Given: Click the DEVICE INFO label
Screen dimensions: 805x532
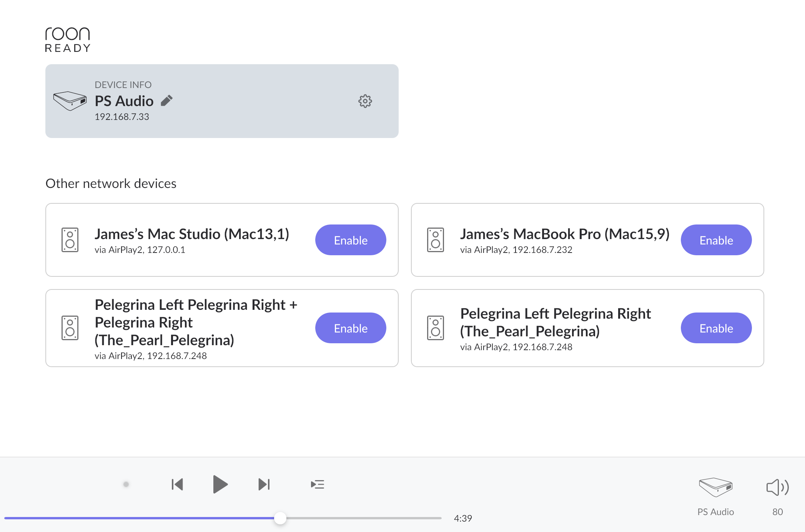Looking at the screenshot, I should [123, 85].
